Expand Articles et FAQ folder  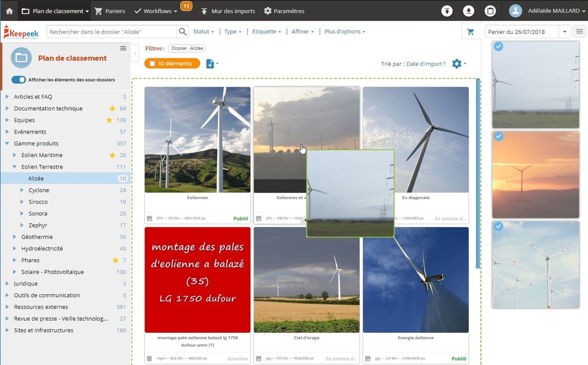[7, 97]
